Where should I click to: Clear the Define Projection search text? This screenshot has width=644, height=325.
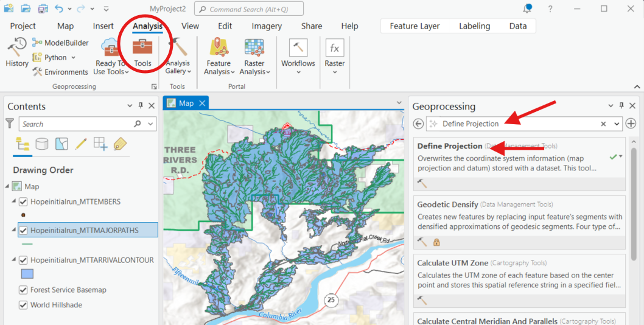pyautogui.click(x=603, y=124)
